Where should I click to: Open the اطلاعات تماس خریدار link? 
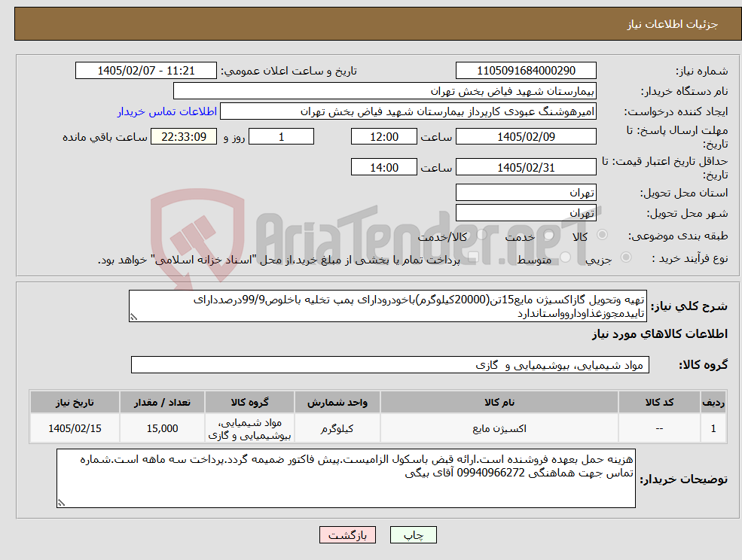[167, 111]
